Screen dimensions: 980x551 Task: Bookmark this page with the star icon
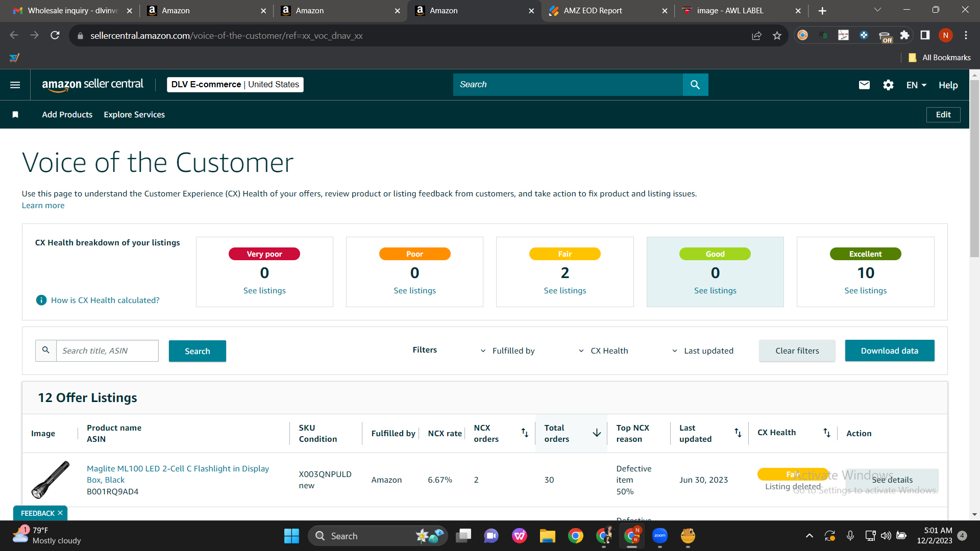777,35
